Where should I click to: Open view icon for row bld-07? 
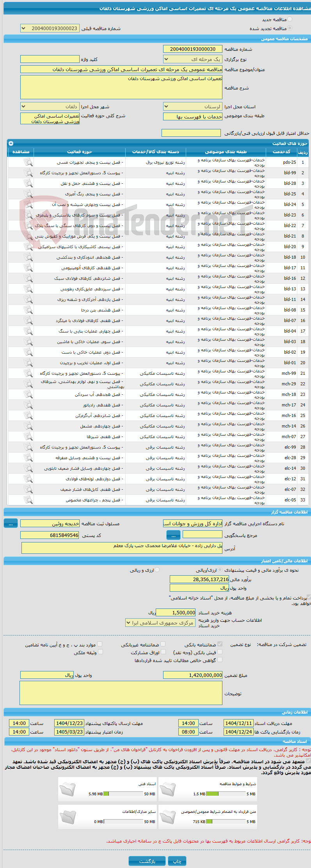click(28, 320)
